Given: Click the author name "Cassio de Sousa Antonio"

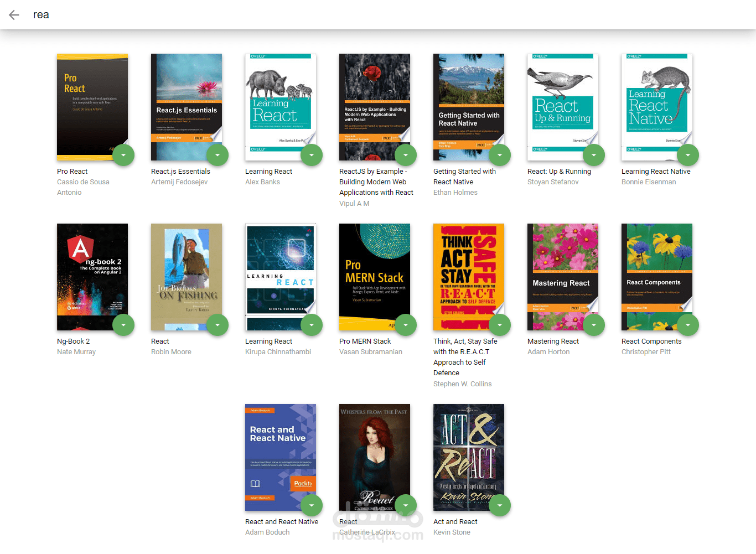Looking at the screenshot, I should (83, 187).
